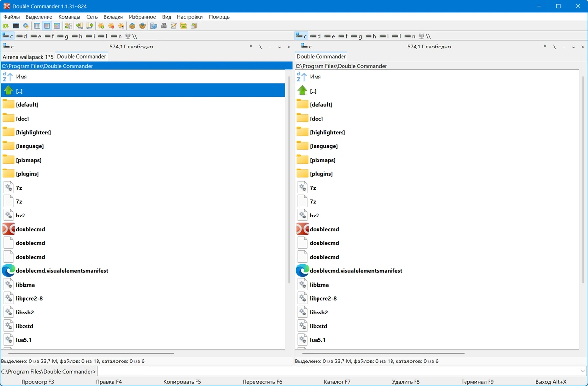588x386 pixels.
Task: Click the green Refresh toolbar icon
Action: (6, 26)
